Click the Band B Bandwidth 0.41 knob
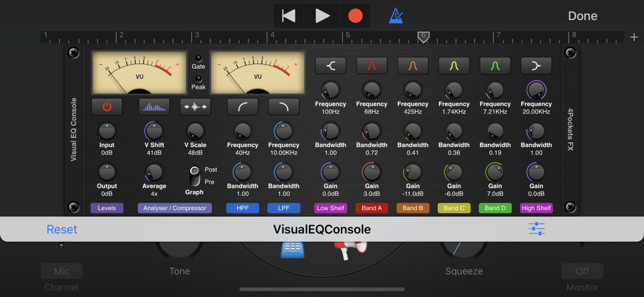644x297 pixels. 413,131
